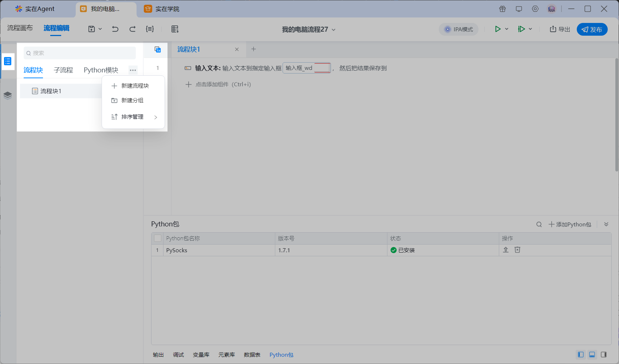Open the 调试 bottom tab
Screen dimensions: 619x364
pos(178,355)
